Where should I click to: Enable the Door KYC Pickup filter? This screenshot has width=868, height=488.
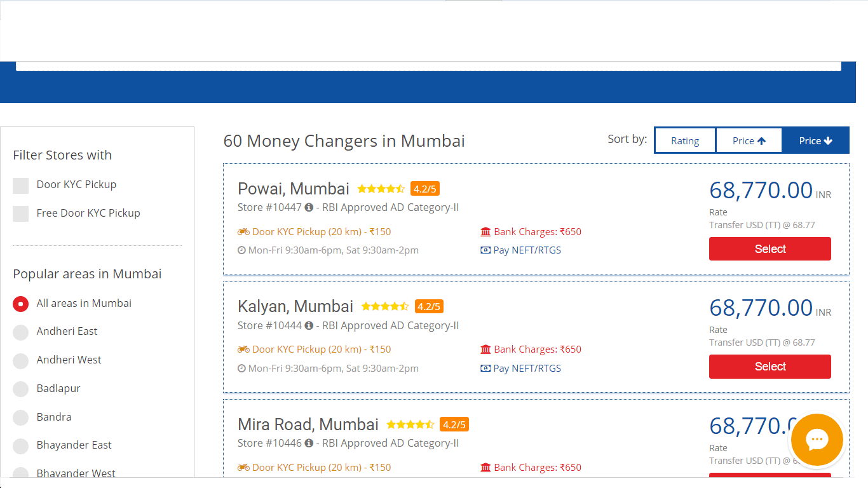(x=21, y=185)
